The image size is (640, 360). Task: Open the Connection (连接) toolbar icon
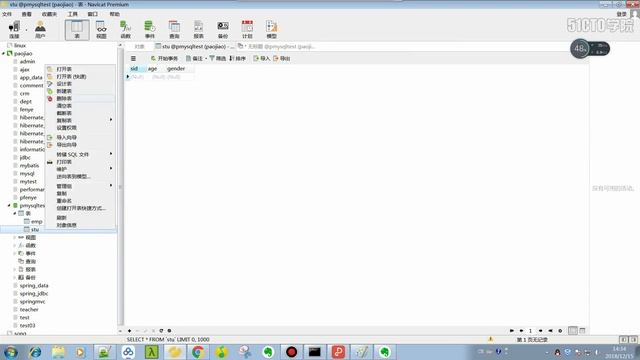14,30
